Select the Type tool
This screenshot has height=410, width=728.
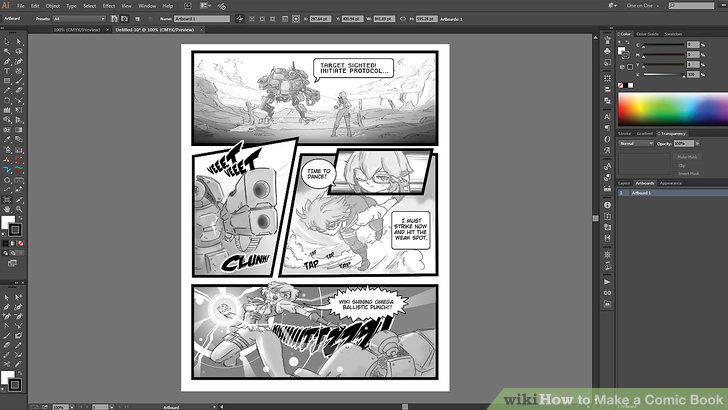tap(7, 71)
